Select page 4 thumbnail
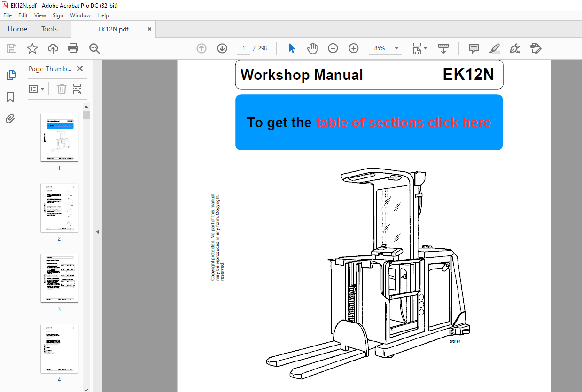 (59, 348)
